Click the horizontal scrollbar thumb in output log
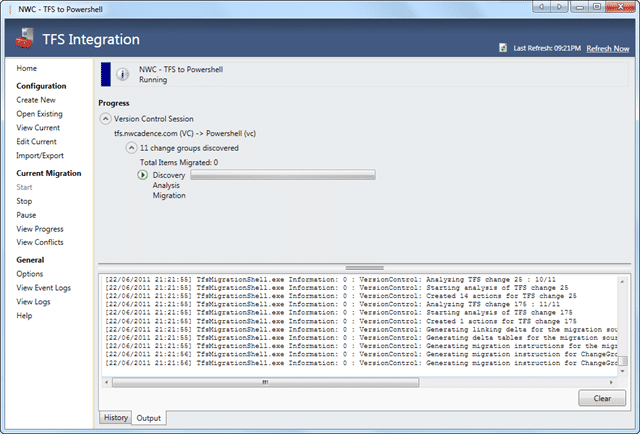Viewport: 640px width, 434px height. tap(265, 382)
